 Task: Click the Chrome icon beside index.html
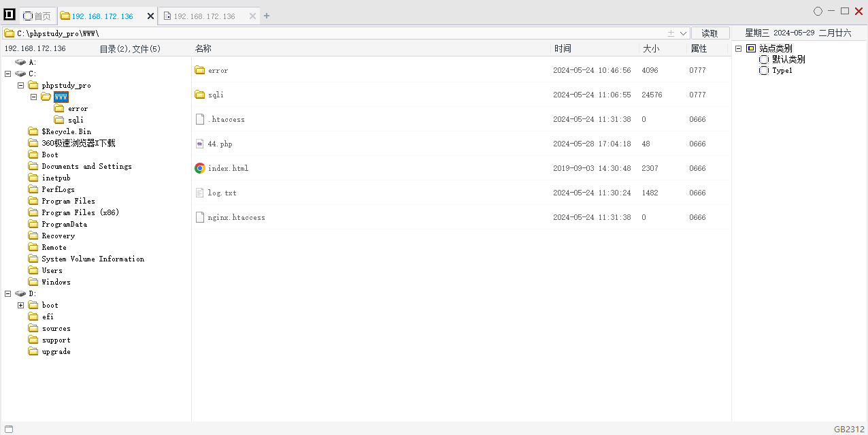(x=200, y=168)
